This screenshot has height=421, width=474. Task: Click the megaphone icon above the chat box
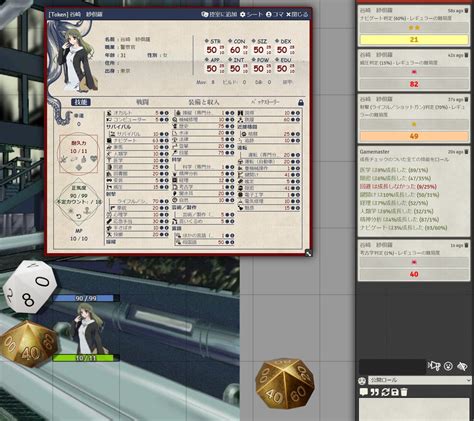coord(434,366)
